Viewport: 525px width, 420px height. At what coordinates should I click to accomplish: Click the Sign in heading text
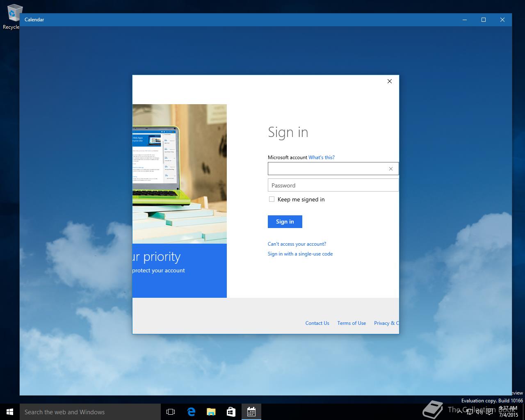pyautogui.click(x=288, y=132)
